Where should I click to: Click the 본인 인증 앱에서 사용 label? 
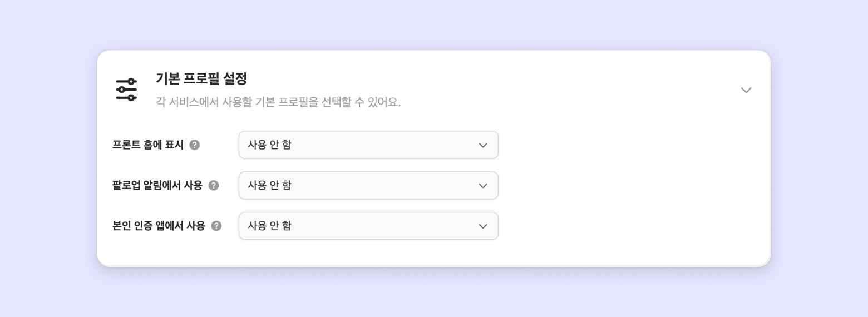coord(159,226)
